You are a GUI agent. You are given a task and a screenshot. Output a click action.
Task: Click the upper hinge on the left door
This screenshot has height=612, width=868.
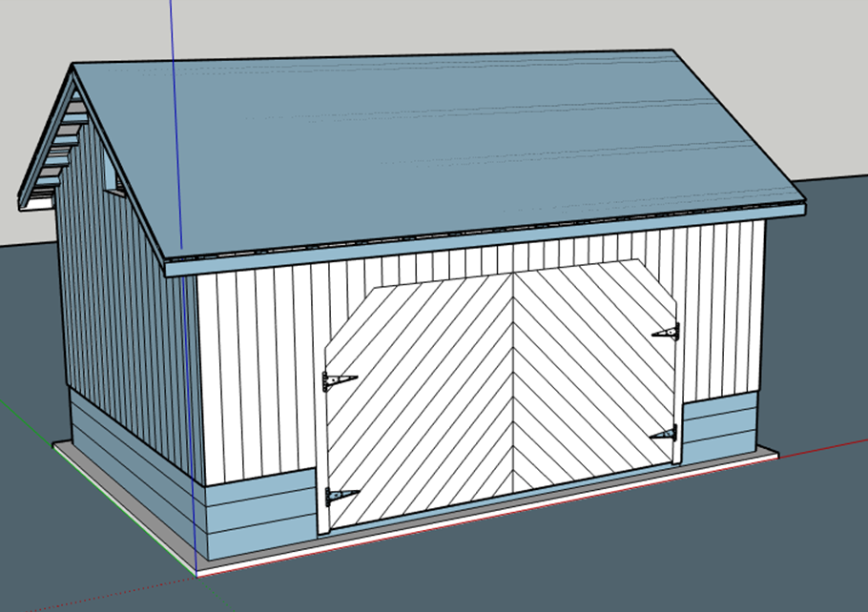[337, 381]
